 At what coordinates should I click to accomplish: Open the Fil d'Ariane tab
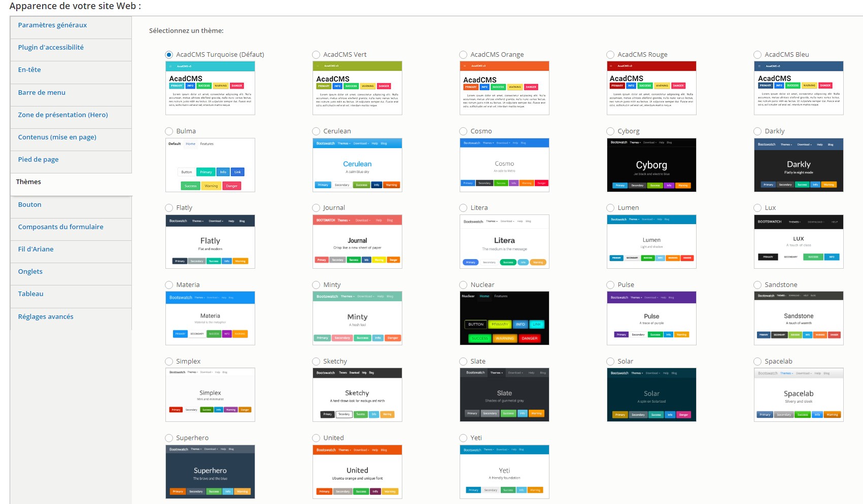(71, 251)
